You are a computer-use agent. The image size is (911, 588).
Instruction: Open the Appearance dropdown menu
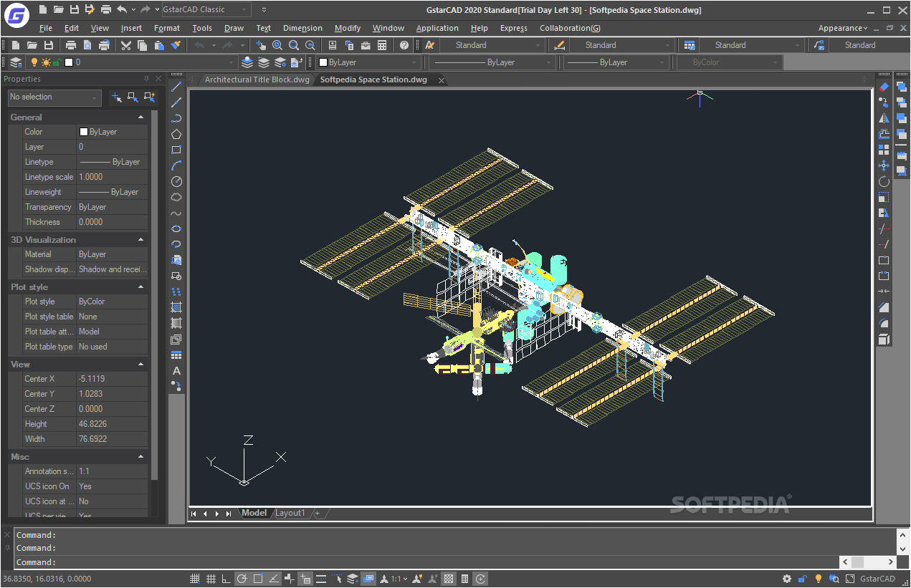[x=842, y=28]
